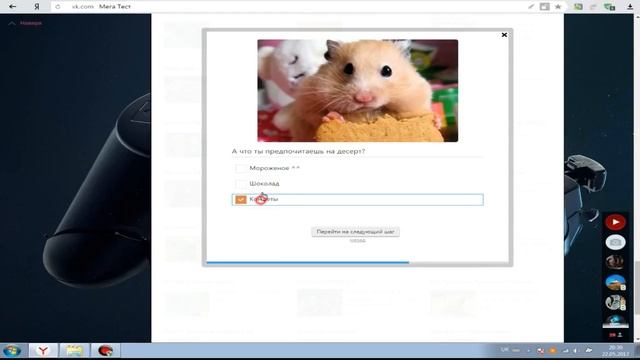Viewport: 640px width, 360px height.
Task: Uncheck the Конфеты answer checkbox
Action: click(x=241, y=200)
